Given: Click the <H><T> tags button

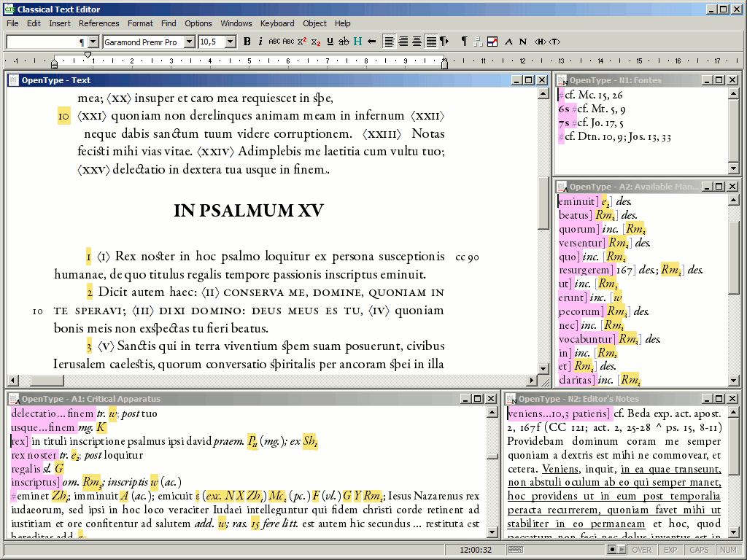Looking at the screenshot, I should point(547,42).
